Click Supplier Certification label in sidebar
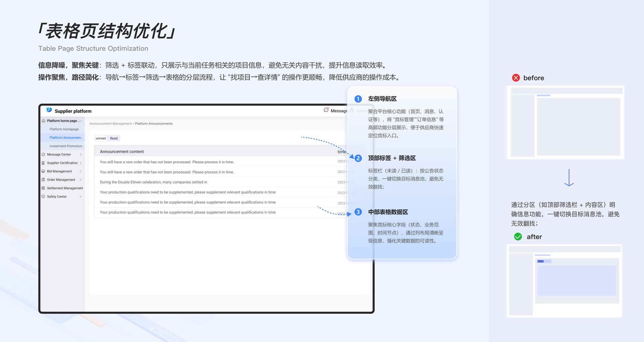 (62, 163)
